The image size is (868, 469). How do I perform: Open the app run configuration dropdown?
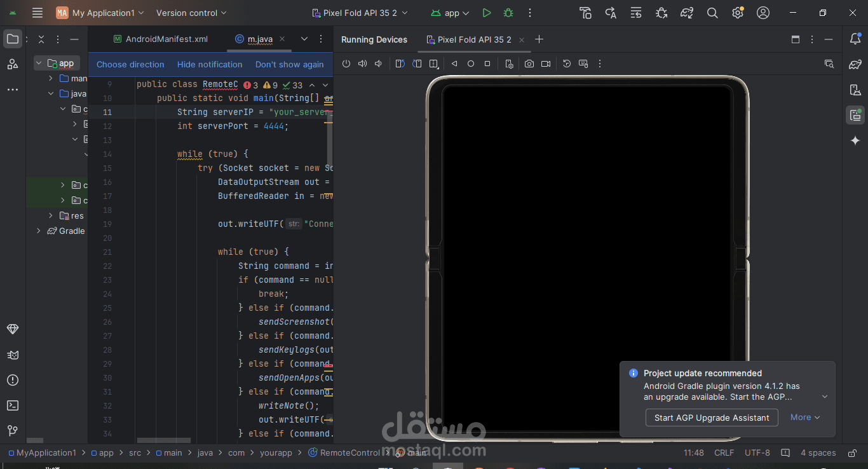click(450, 13)
